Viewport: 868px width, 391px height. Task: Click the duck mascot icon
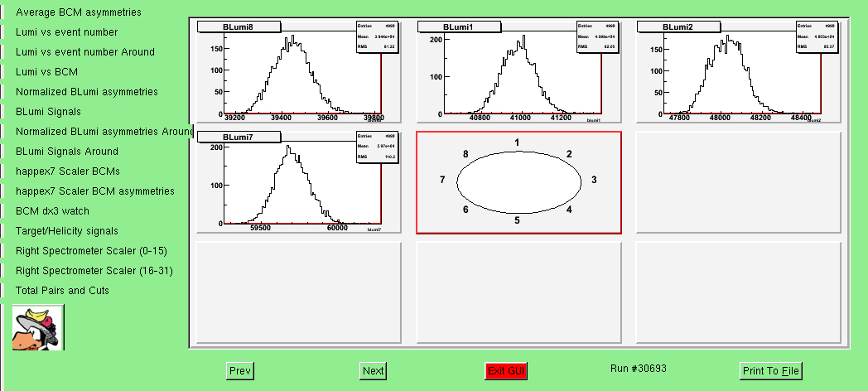point(38,327)
